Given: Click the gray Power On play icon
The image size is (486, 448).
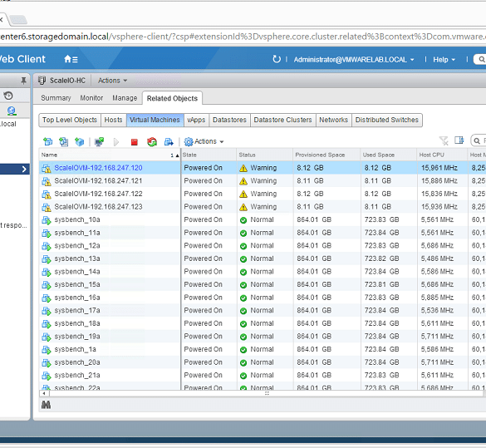Looking at the screenshot, I should click(116, 142).
